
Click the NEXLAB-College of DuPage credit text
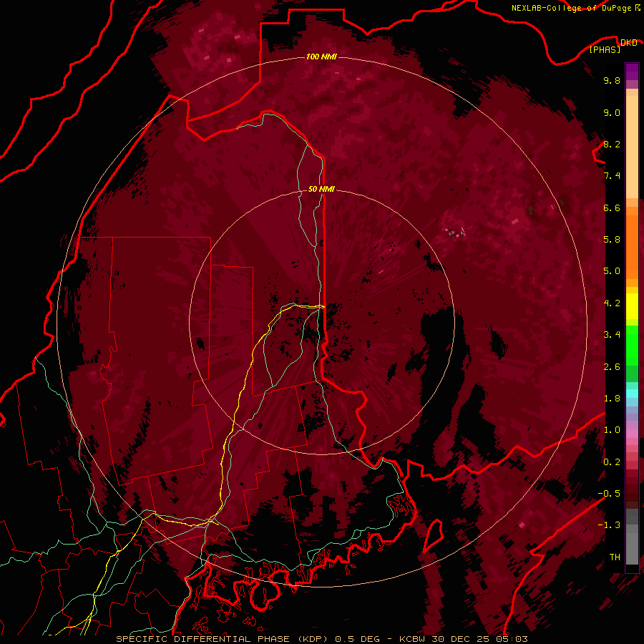pos(572,8)
